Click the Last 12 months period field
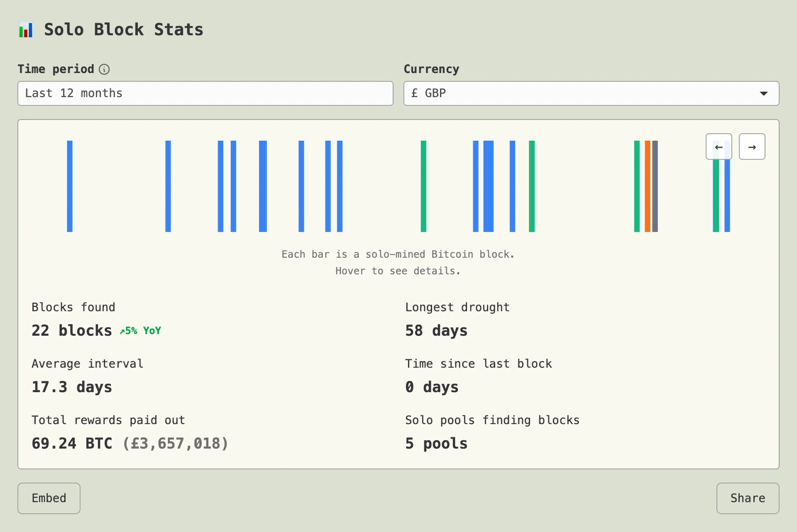This screenshot has height=532, width=797. 205,93
